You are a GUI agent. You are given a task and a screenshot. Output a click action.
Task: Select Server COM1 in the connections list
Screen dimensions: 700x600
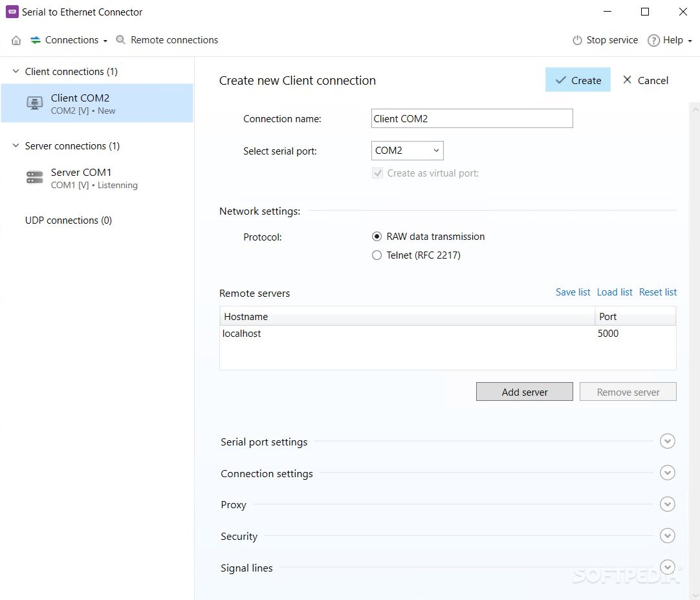pyautogui.click(x=97, y=178)
